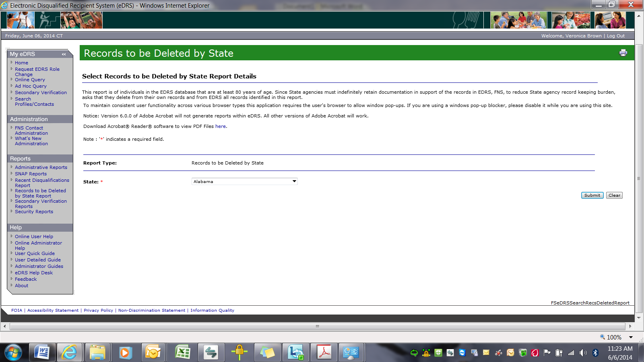Viewport: 644px width, 362px height.
Task: Open Microsoft Word from the taskbar
Action: pos(42,353)
